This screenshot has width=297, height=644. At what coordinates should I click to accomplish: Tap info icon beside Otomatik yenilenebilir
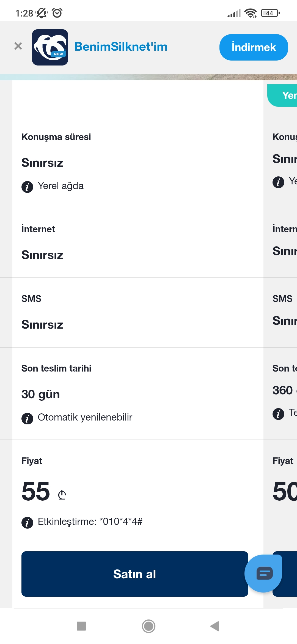pos(27,419)
